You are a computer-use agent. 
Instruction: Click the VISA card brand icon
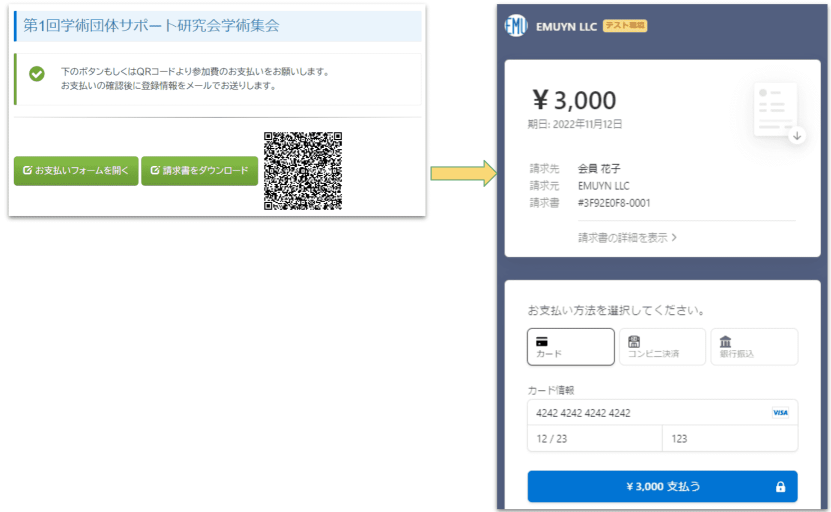(x=780, y=413)
